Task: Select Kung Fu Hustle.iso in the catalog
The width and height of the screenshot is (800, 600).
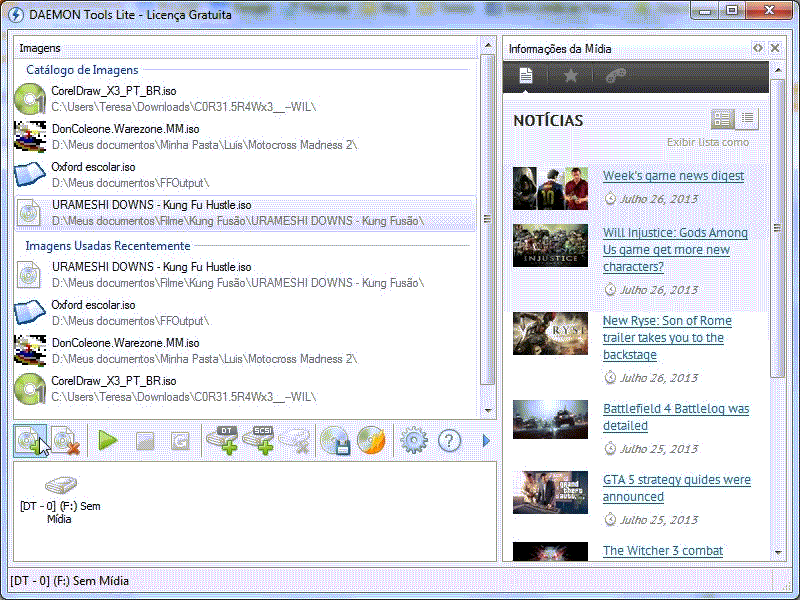Action: (x=245, y=213)
